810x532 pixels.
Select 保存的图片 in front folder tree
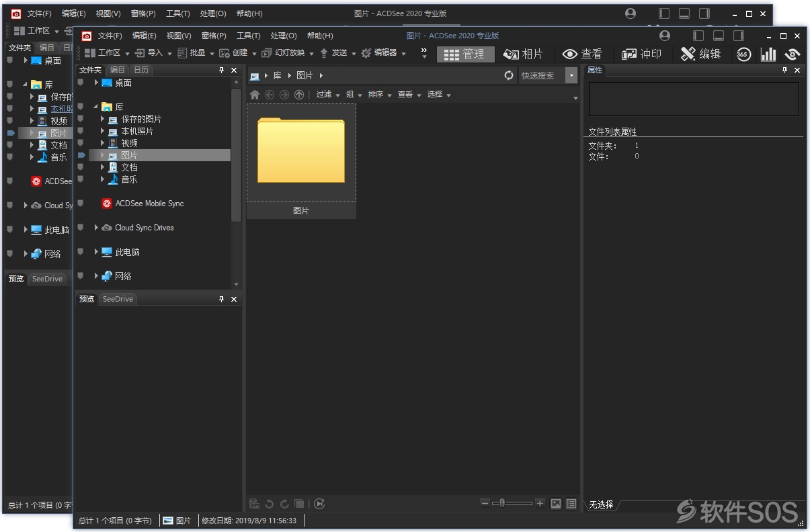tap(141, 119)
